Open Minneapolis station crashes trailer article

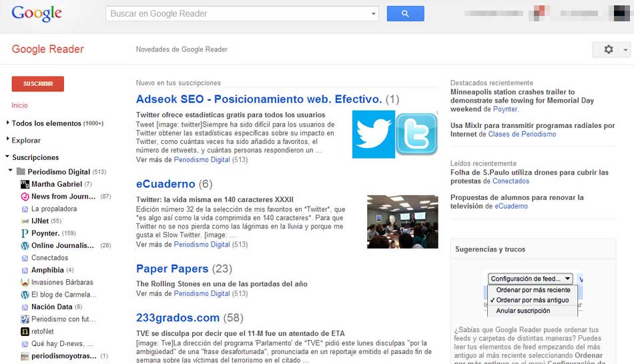tap(522, 101)
